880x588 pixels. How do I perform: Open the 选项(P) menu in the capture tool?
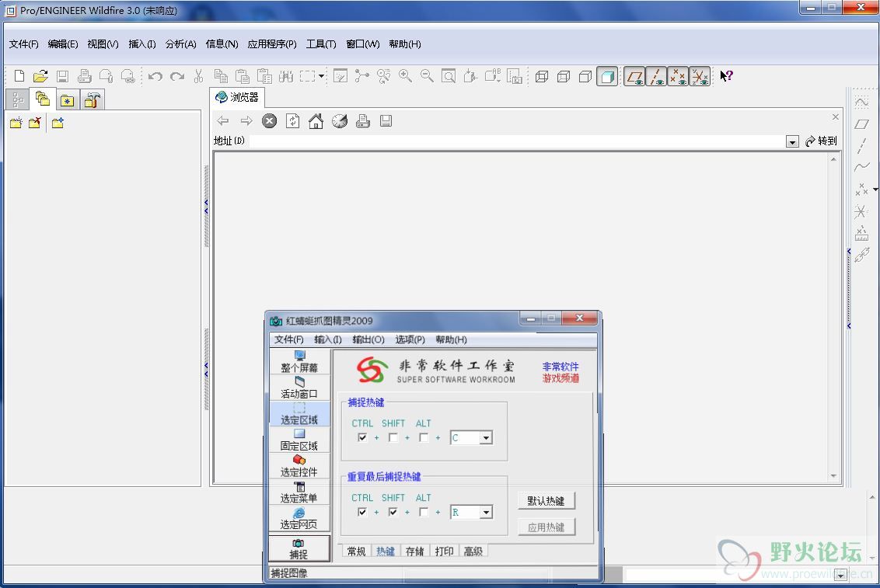(x=410, y=339)
